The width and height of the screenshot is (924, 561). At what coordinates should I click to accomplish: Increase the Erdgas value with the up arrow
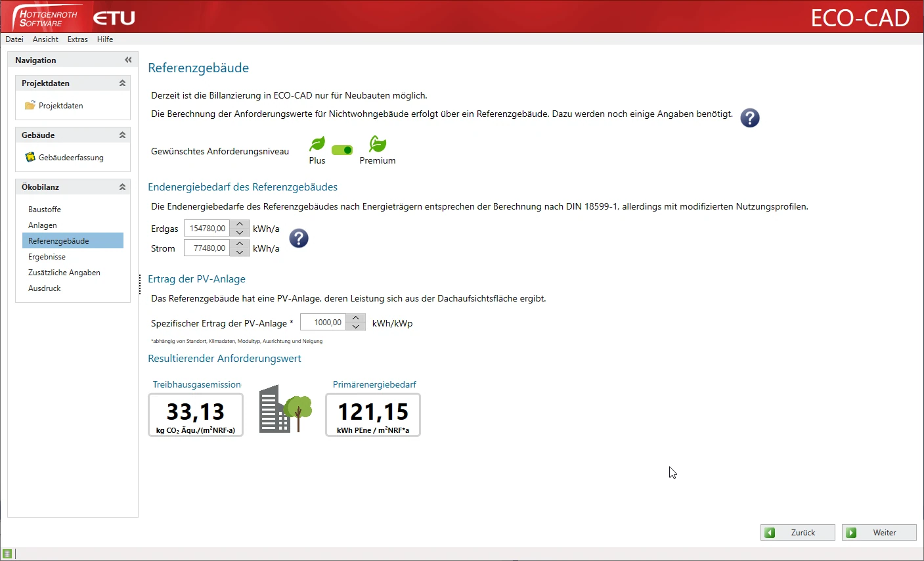tap(240, 224)
